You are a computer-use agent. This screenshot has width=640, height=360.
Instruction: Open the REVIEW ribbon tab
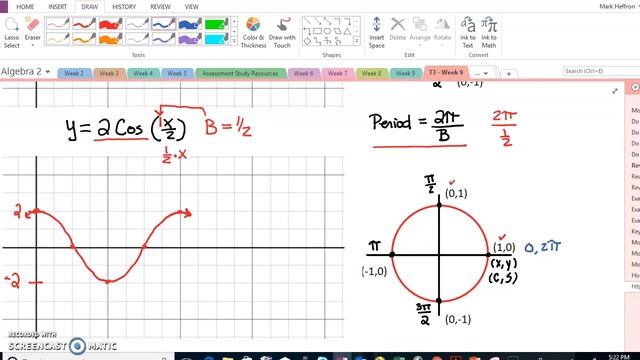click(160, 7)
